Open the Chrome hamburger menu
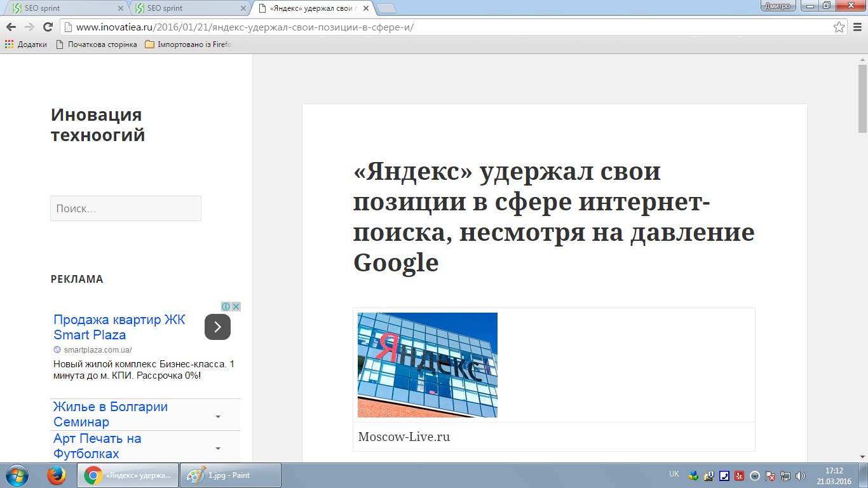868x488 pixels. 856,27
